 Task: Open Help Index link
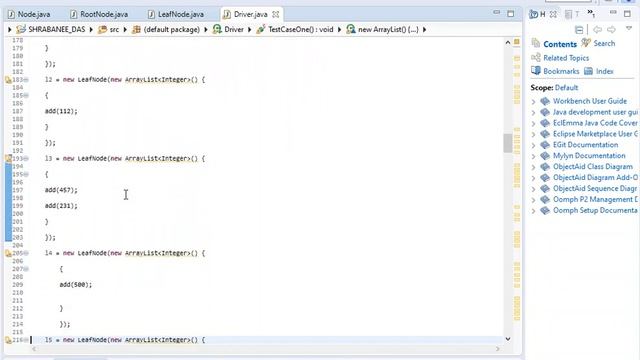point(604,71)
